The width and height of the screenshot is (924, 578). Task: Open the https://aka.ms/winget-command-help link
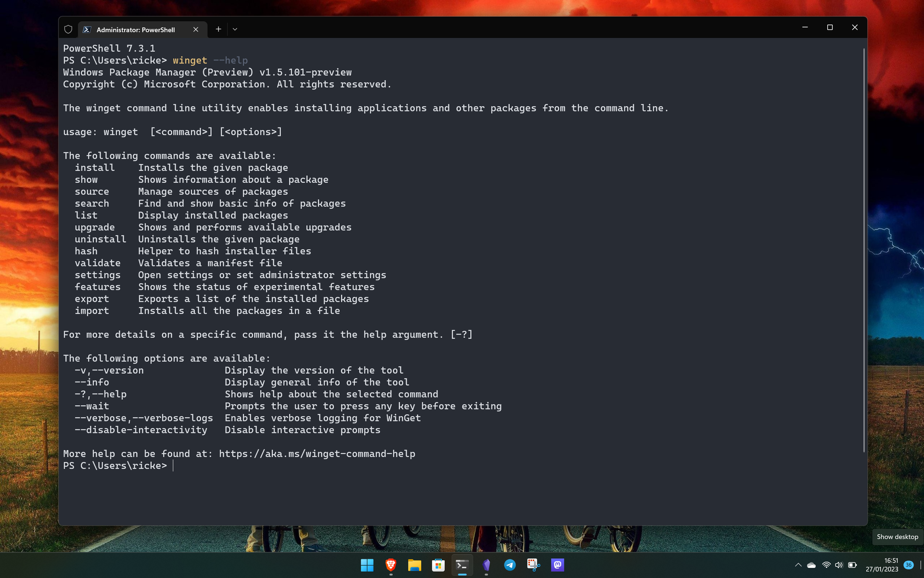[317, 453]
